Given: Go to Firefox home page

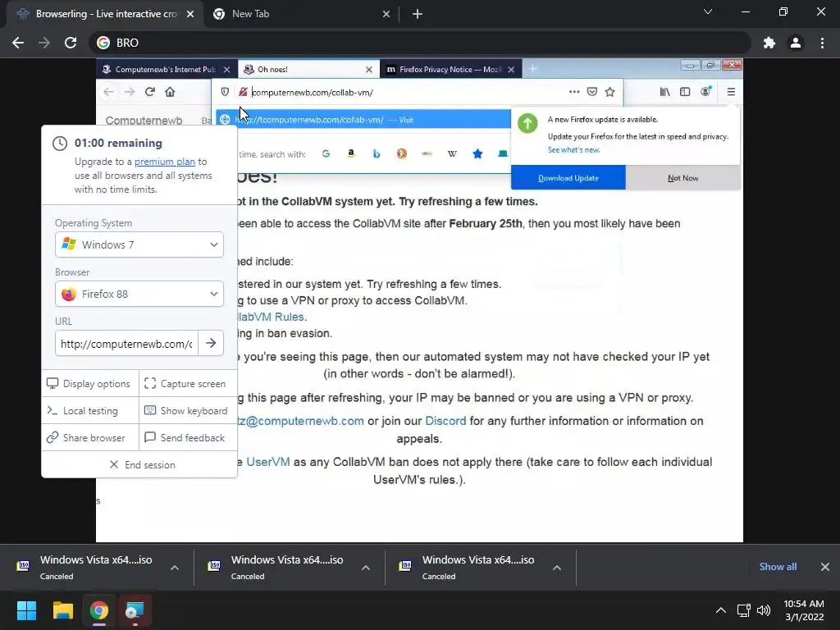Looking at the screenshot, I should 170,92.
